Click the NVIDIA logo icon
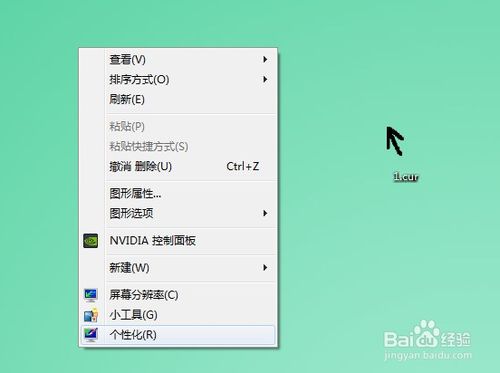 90,241
